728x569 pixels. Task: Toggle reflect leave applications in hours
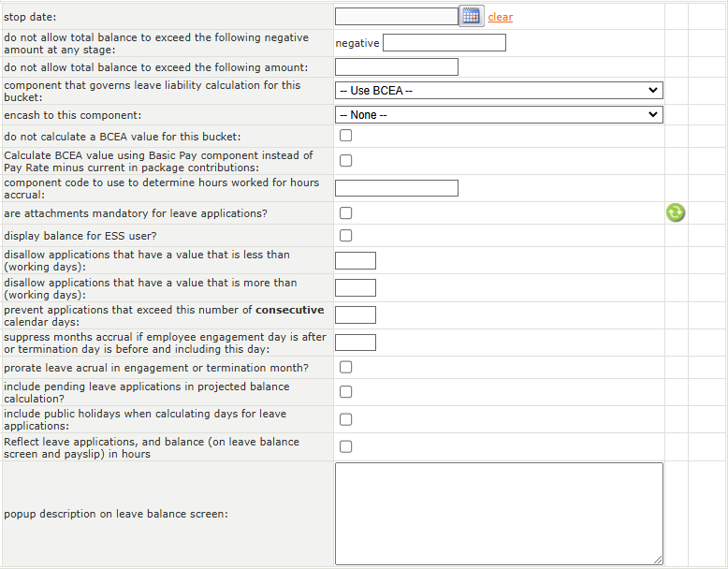tap(346, 446)
